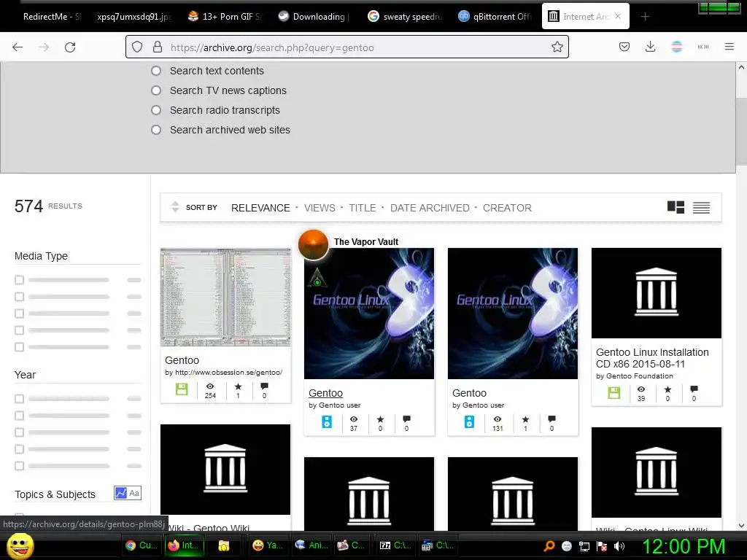This screenshot has width=747, height=560.
Task: Click scrollbar up arrow
Action: (741, 68)
